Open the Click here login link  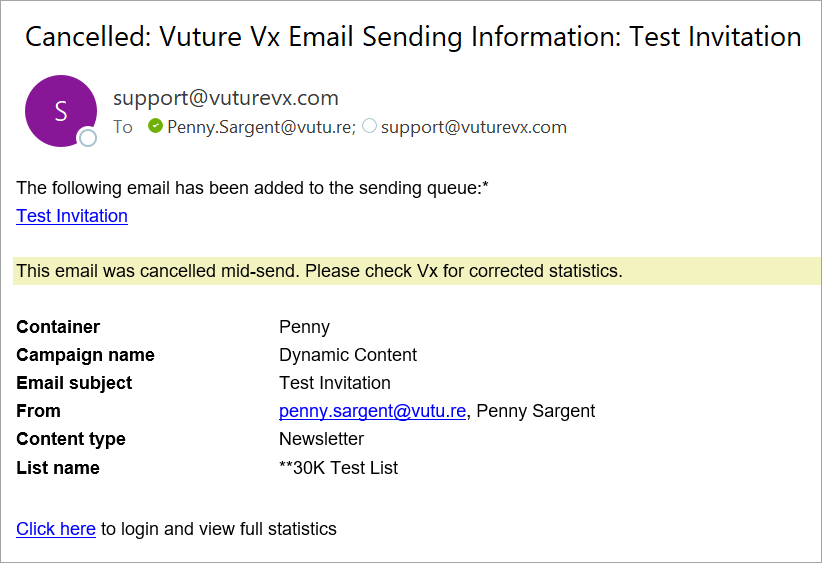(x=56, y=529)
